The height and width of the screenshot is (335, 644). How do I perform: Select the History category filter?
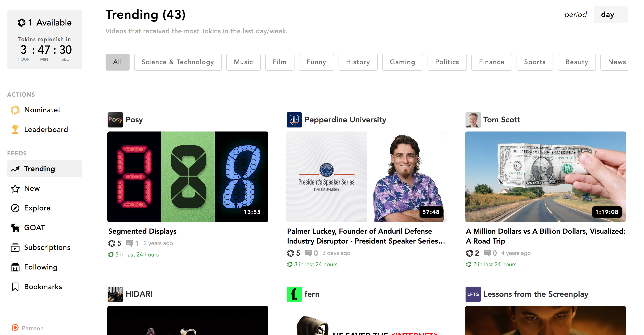[358, 62]
